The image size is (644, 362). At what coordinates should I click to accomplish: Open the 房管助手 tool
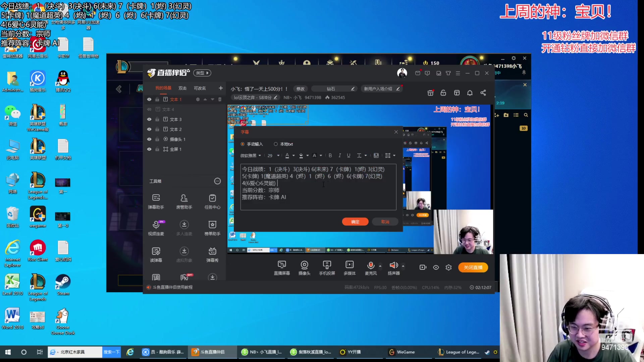[x=184, y=201]
